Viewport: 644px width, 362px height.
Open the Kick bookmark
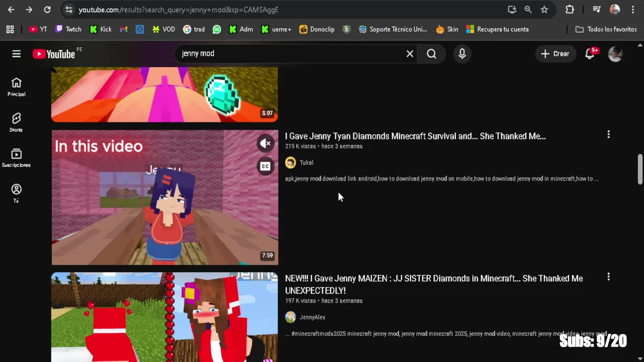(101, 29)
